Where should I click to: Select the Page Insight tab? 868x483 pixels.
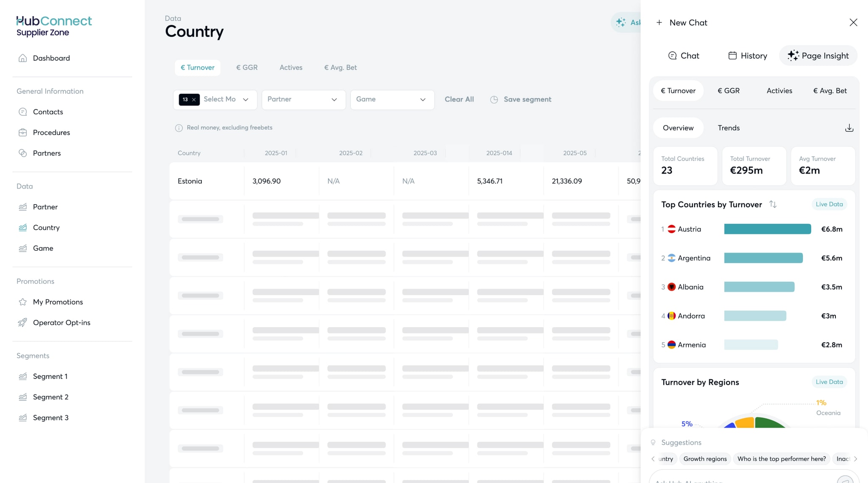coord(818,56)
